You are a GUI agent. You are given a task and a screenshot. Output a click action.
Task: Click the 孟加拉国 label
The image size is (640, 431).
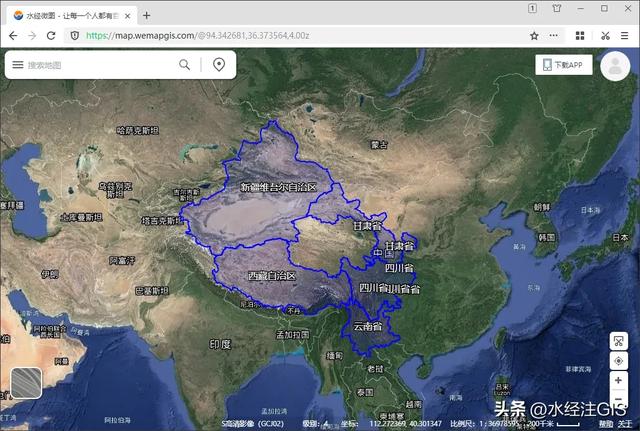(293, 335)
